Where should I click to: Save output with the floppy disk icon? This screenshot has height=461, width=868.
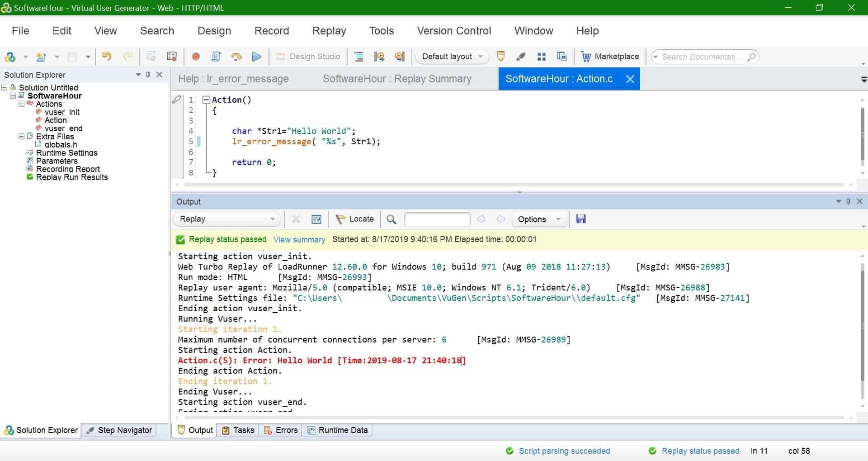[581, 219]
